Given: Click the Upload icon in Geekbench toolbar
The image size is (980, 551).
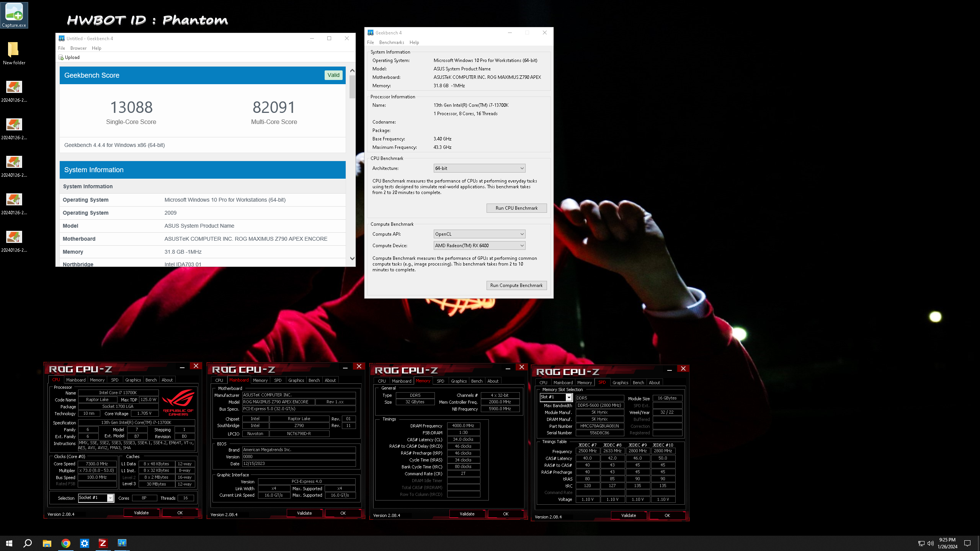Looking at the screenshot, I should [x=61, y=57].
